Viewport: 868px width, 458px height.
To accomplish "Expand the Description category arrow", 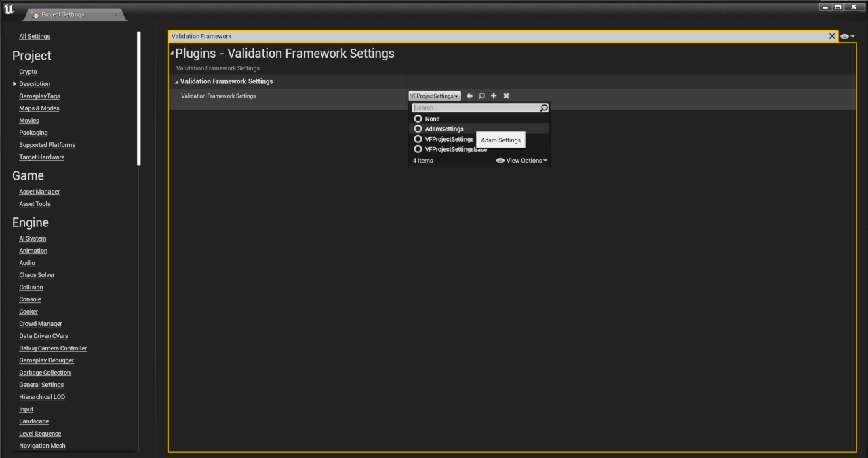I will pos(14,84).
